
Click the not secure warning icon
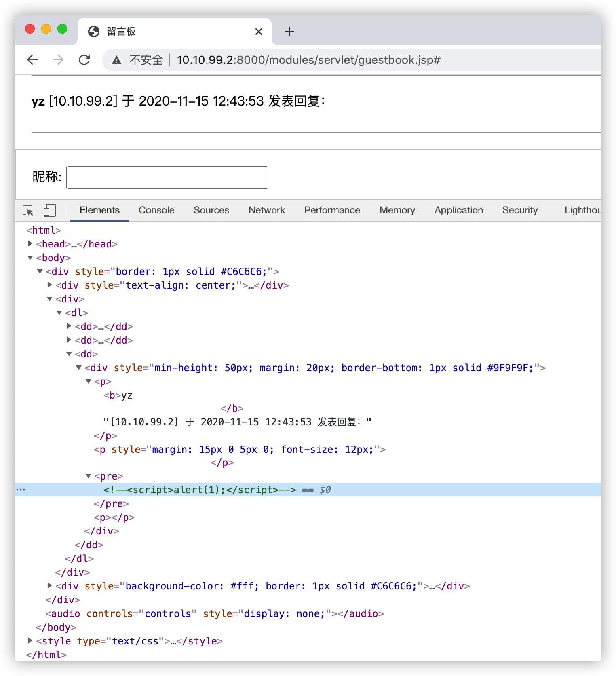point(116,60)
